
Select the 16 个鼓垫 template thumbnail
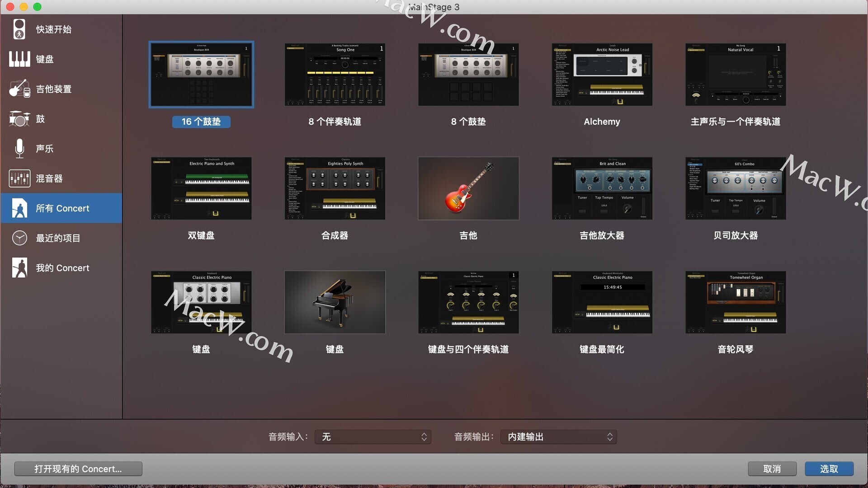(x=201, y=75)
